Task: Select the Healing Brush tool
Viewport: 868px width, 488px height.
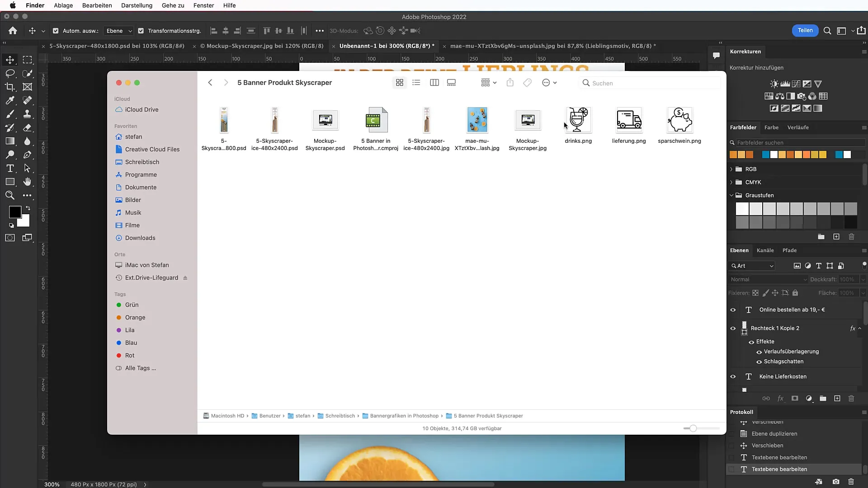Action: pos(28,100)
